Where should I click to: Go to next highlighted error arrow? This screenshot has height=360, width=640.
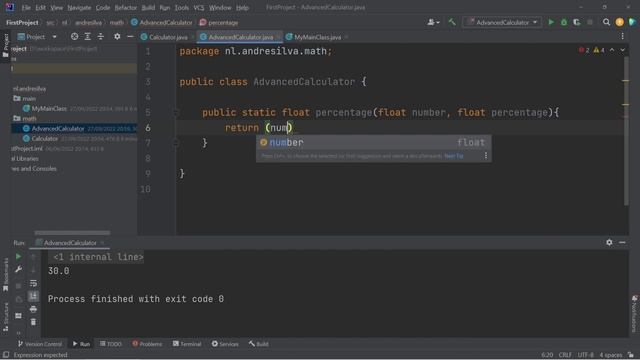(622, 50)
